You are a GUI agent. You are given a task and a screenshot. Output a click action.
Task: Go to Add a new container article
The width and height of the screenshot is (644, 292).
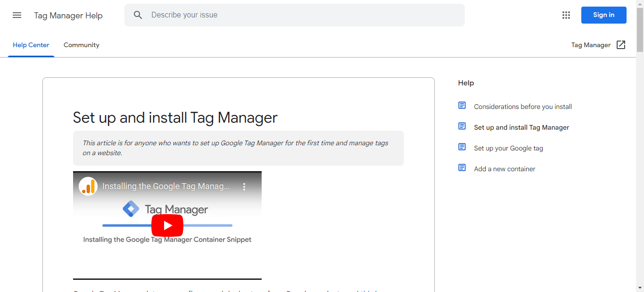tap(504, 169)
